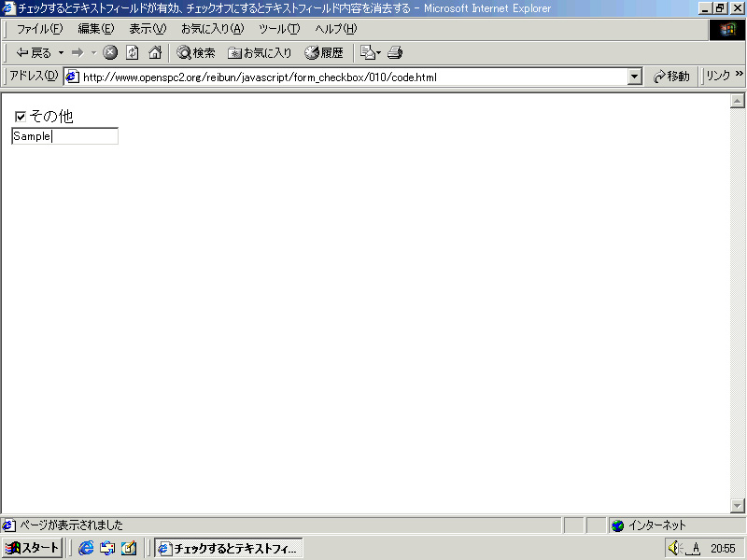The height and width of the screenshot is (560, 747).
Task: Click the text field containing Sample
Action: pyautogui.click(x=64, y=136)
